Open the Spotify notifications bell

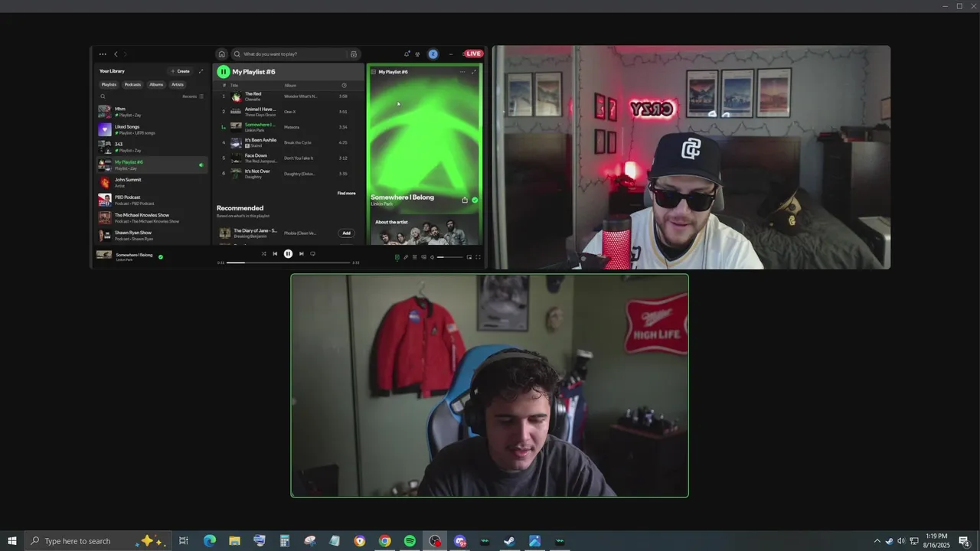click(407, 54)
